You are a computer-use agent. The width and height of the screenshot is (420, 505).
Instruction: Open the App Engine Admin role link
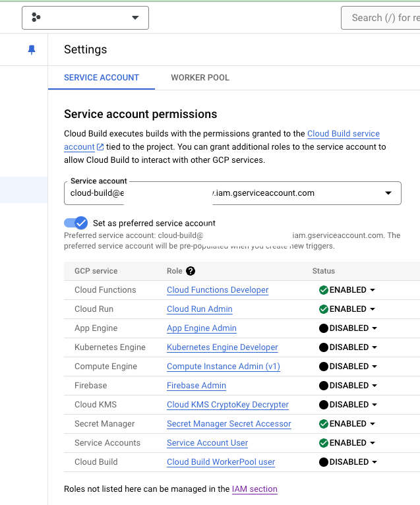click(202, 328)
